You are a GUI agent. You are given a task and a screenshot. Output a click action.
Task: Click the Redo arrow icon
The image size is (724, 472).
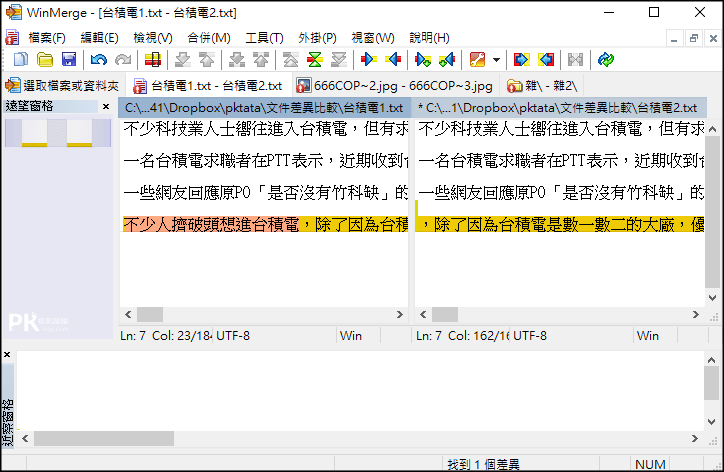click(x=123, y=60)
